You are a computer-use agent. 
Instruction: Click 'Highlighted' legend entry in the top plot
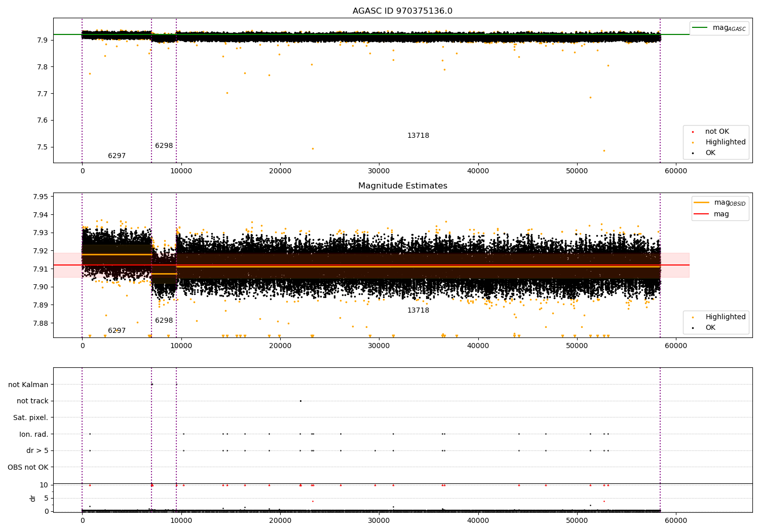click(x=718, y=142)
